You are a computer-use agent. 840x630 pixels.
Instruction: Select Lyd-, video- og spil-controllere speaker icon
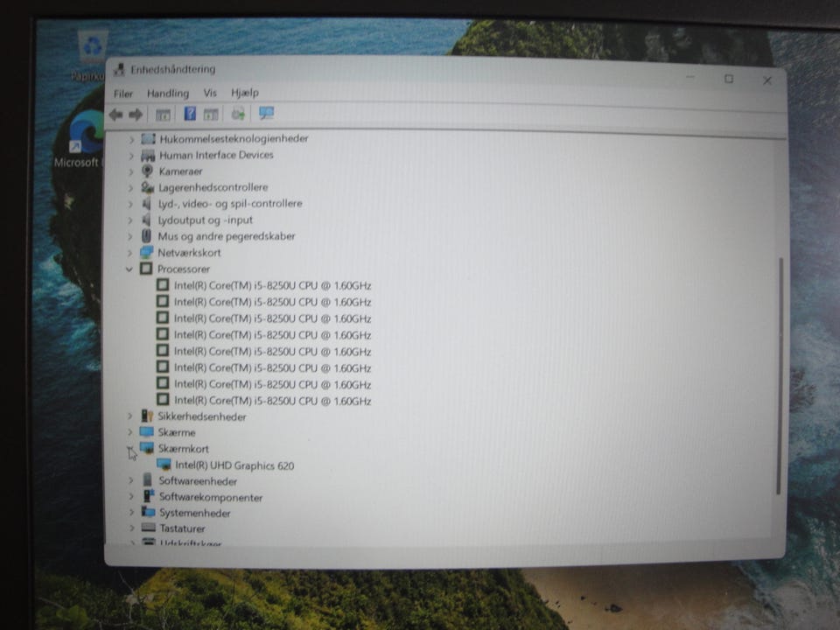(x=146, y=204)
